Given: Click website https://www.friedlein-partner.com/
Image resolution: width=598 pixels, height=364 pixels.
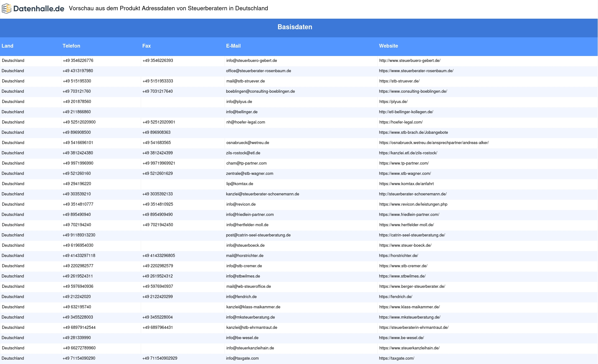Looking at the screenshot, I should coord(409,215).
